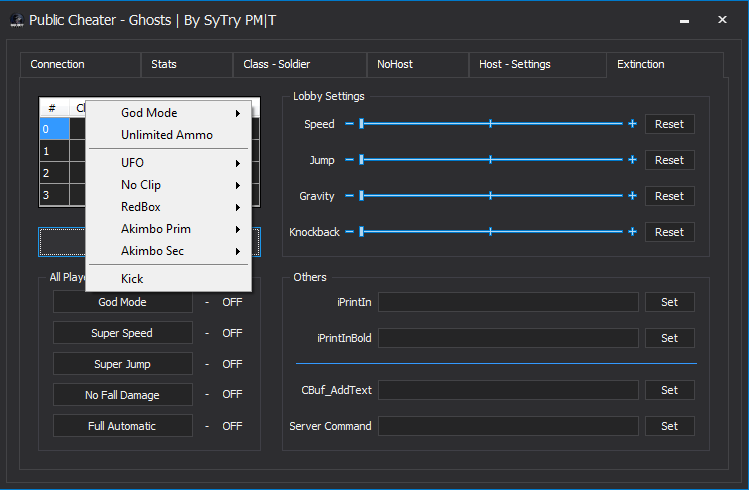Reset the Knockback lobby setting
This screenshot has width=749, height=490.
click(x=670, y=232)
